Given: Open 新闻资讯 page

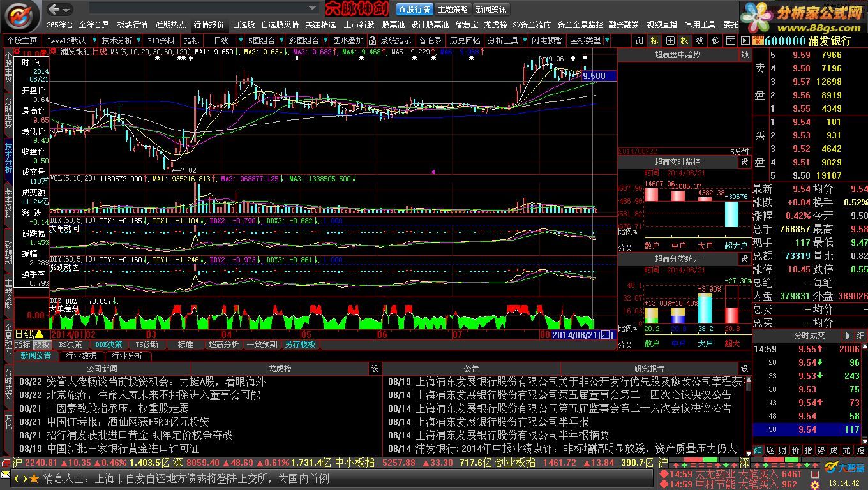Looking at the screenshot, I should coord(491,9).
